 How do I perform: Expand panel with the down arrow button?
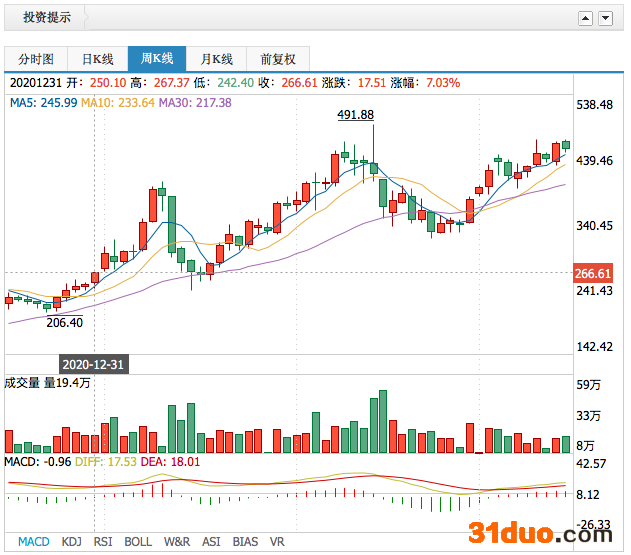606,18
